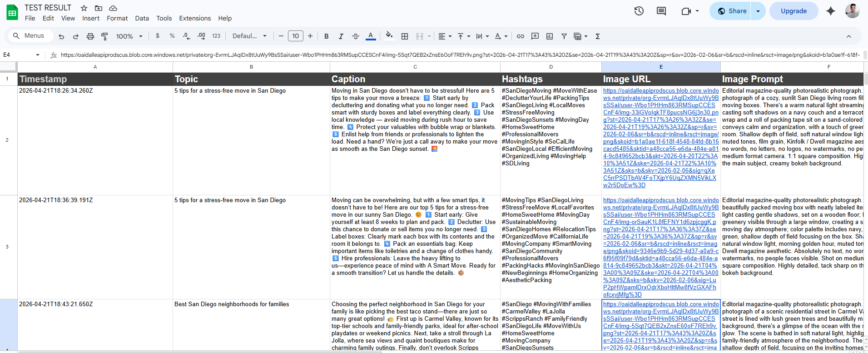Open the Tools menu
868x353 pixels.
(164, 18)
